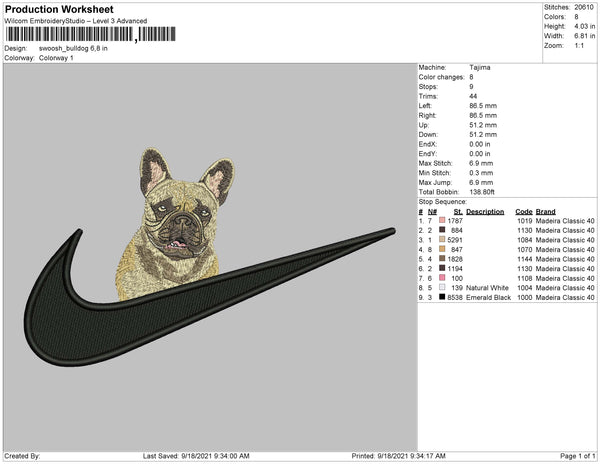Click the design name swoosh_bulldog 6,8 in
The image size is (600, 464).
(x=73, y=49)
